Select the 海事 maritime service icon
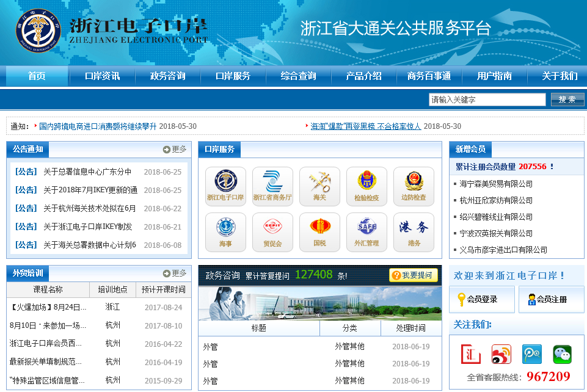 pyautogui.click(x=225, y=232)
